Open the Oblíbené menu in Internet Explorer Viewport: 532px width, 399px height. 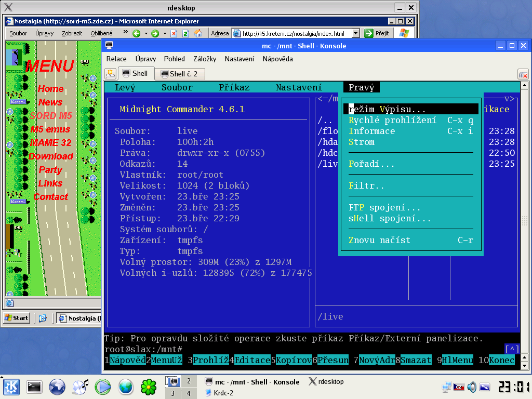click(x=101, y=33)
